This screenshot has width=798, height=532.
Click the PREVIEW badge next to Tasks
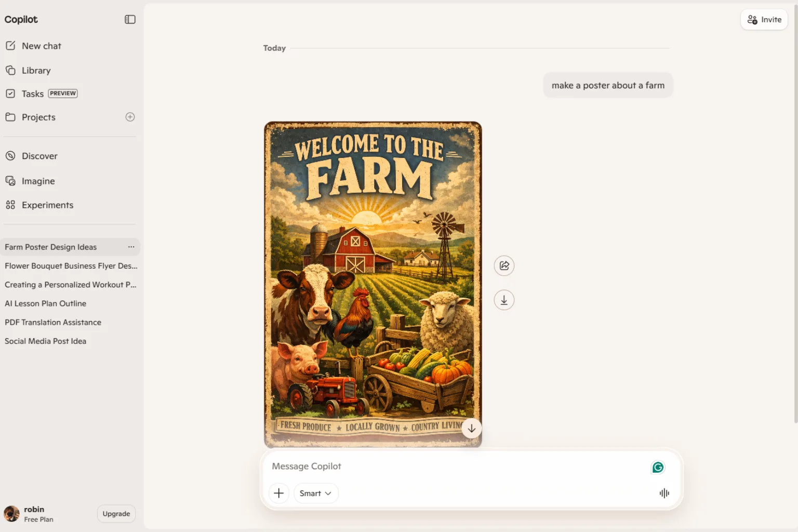(63, 94)
